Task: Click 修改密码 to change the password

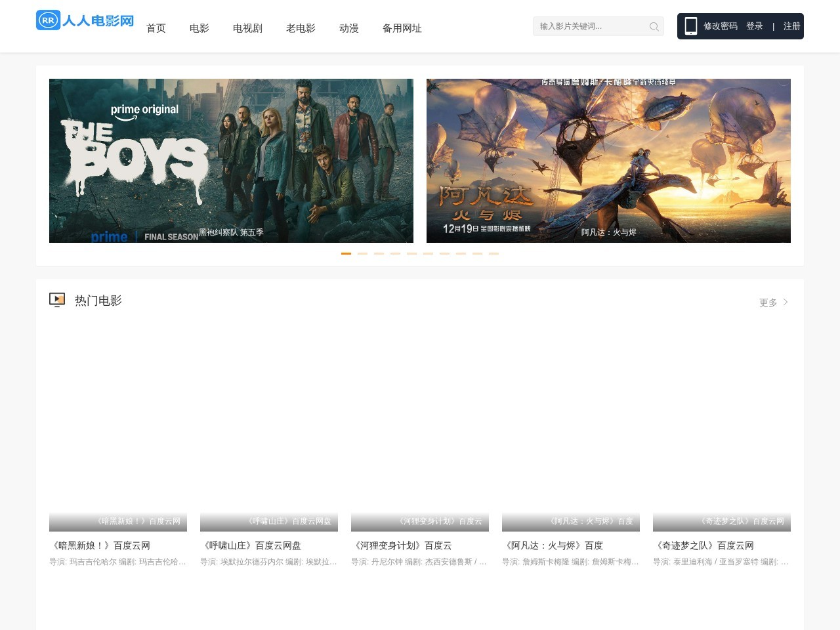Action: 720,26
